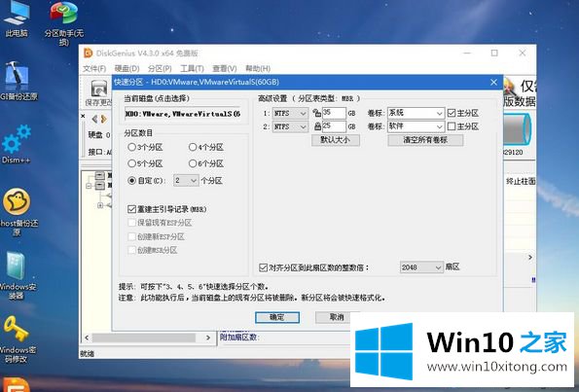
Task: Click the 清空所有卷标 button
Action: click(425, 140)
